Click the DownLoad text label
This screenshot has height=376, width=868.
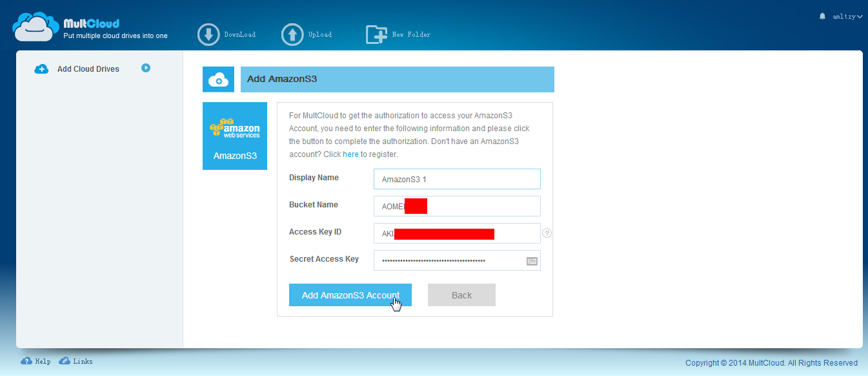(240, 34)
